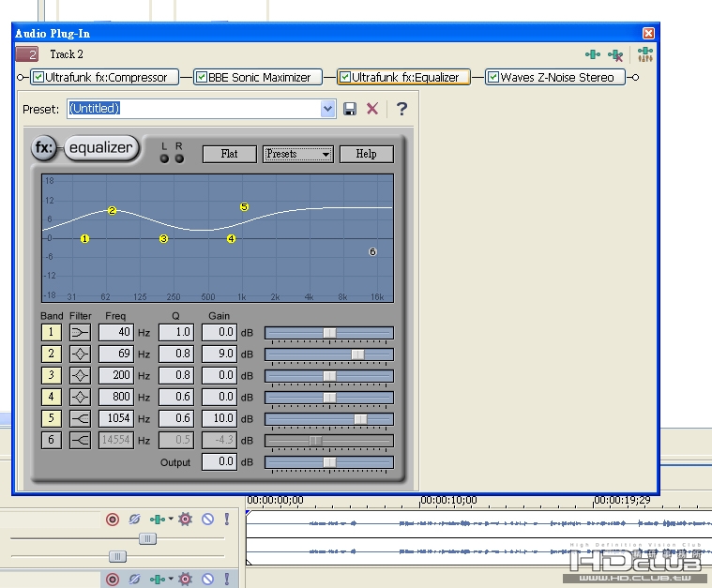The width and height of the screenshot is (712, 588).
Task: Click the band 2 Gain field showing 9.0
Action: 220,354
